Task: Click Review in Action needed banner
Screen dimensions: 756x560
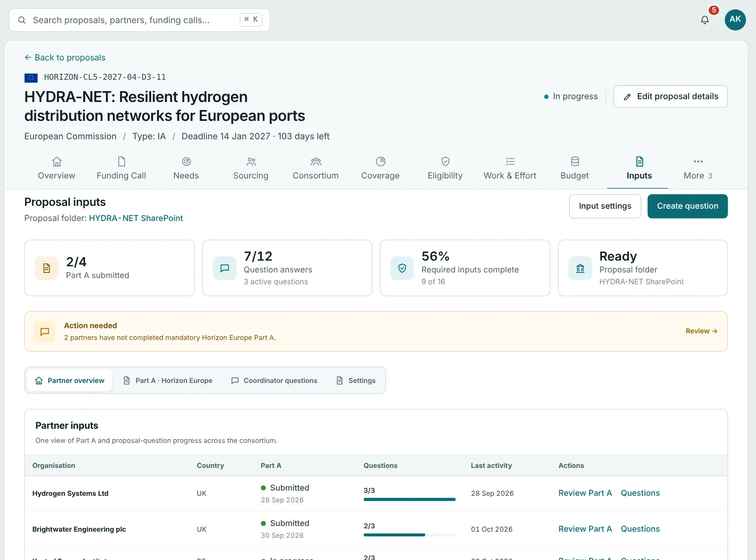Action: pos(702,331)
